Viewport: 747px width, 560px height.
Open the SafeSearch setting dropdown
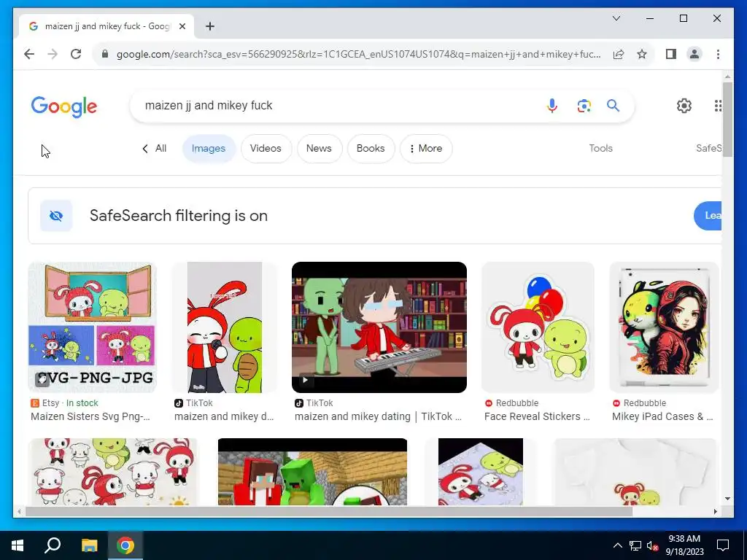click(708, 149)
